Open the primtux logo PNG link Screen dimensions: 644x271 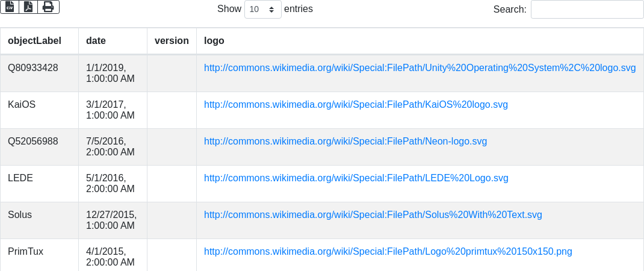click(388, 252)
